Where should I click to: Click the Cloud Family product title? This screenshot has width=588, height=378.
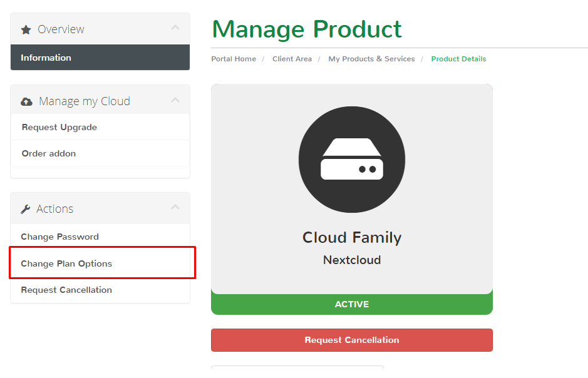352,238
